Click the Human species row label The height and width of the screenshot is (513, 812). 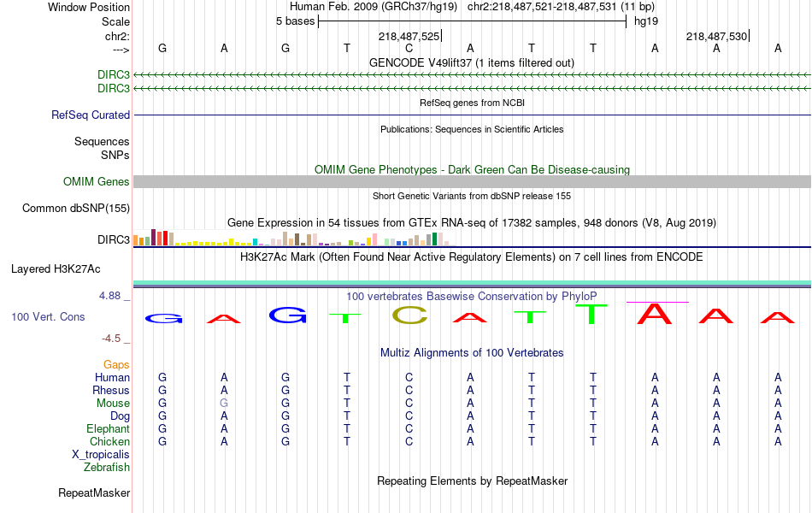pos(112,377)
